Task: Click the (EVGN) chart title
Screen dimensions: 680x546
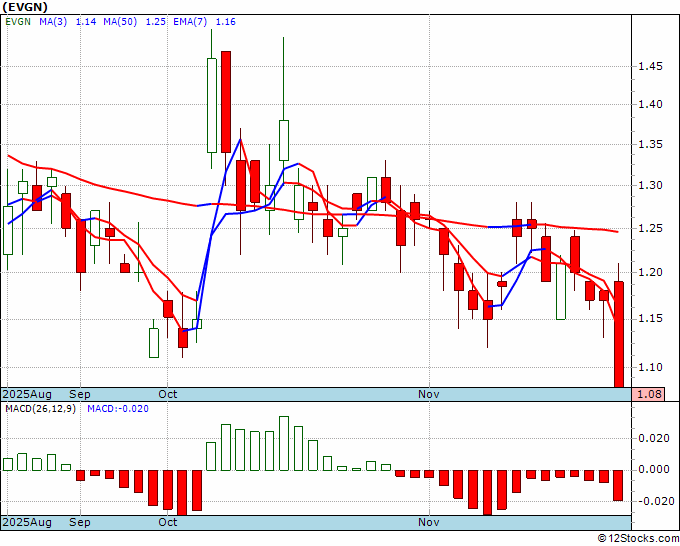Action: (24, 7)
